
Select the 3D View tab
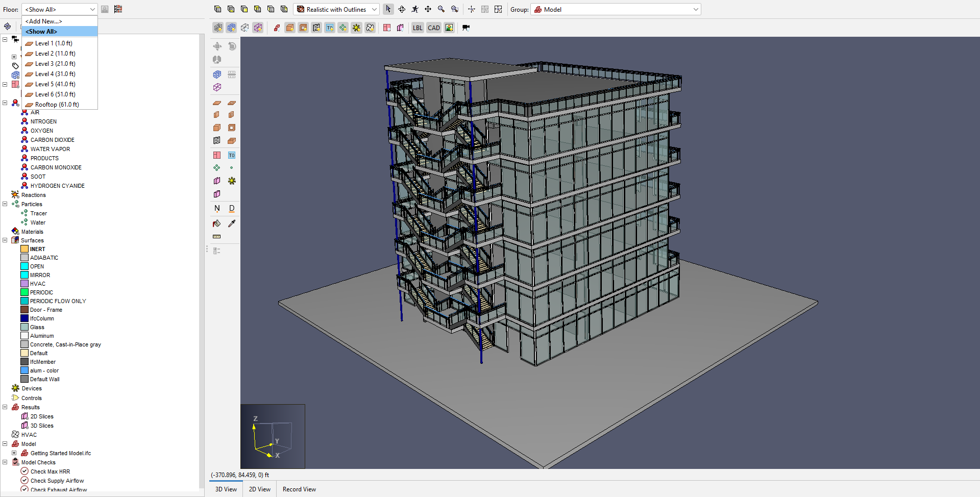(x=226, y=489)
